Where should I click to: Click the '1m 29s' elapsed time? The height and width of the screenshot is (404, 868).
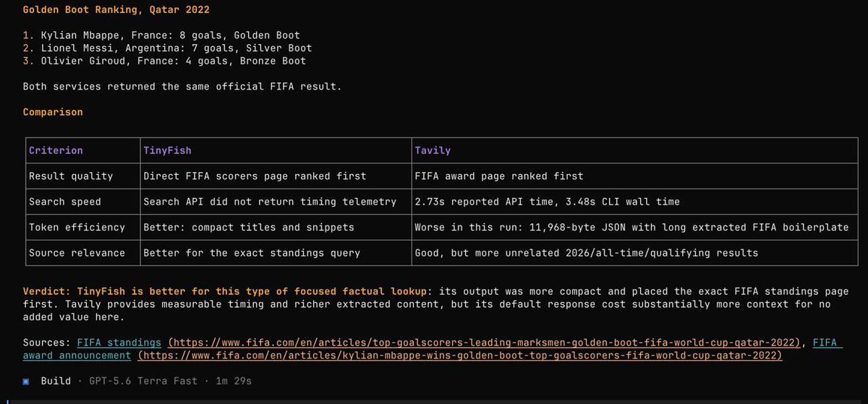(x=234, y=381)
